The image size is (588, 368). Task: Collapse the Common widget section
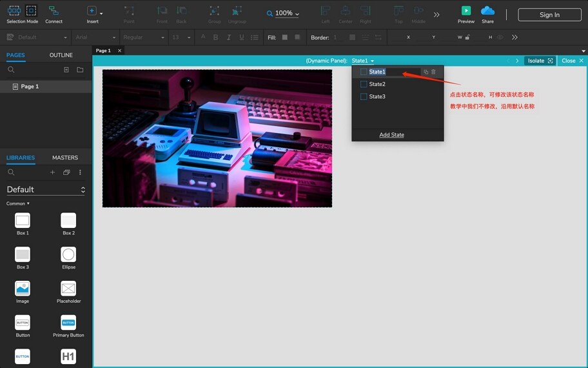coord(17,203)
